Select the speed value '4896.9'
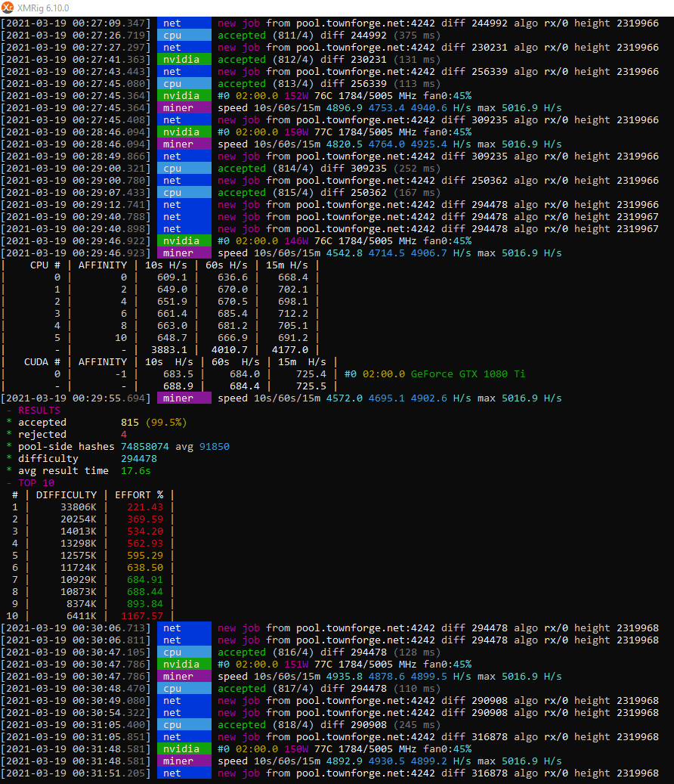674x784 pixels. [345, 108]
